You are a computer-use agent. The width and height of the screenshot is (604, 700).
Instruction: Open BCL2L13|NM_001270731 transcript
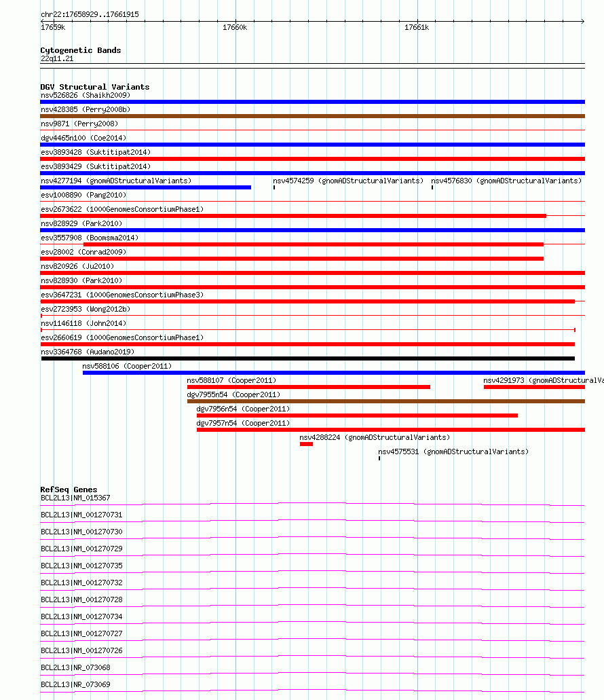coord(81,515)
